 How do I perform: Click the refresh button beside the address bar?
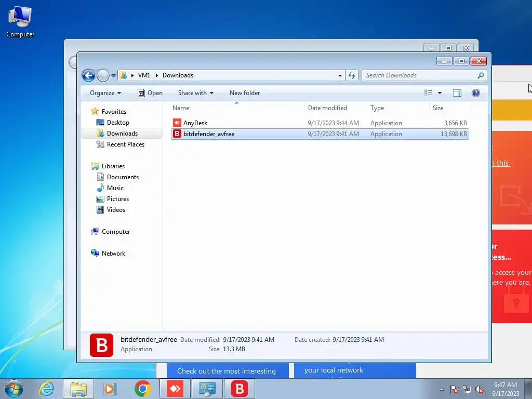click(352, 75)
